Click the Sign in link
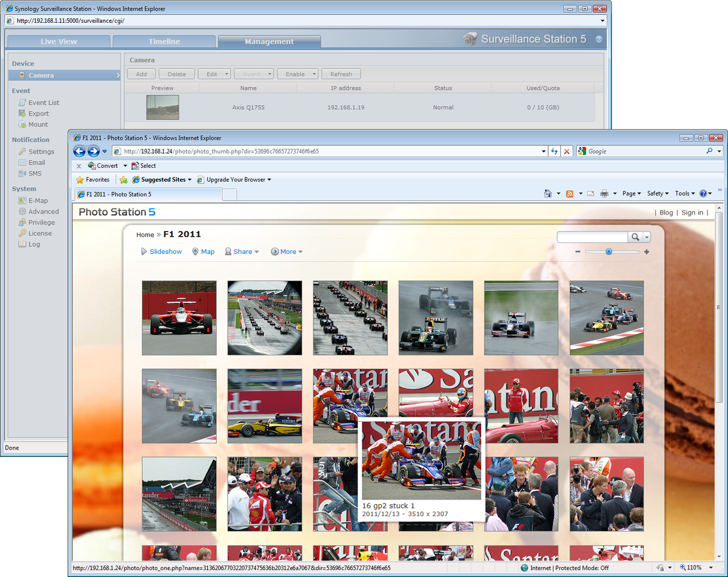Viewport: 728px width, 577px height. tap(692, 213)
